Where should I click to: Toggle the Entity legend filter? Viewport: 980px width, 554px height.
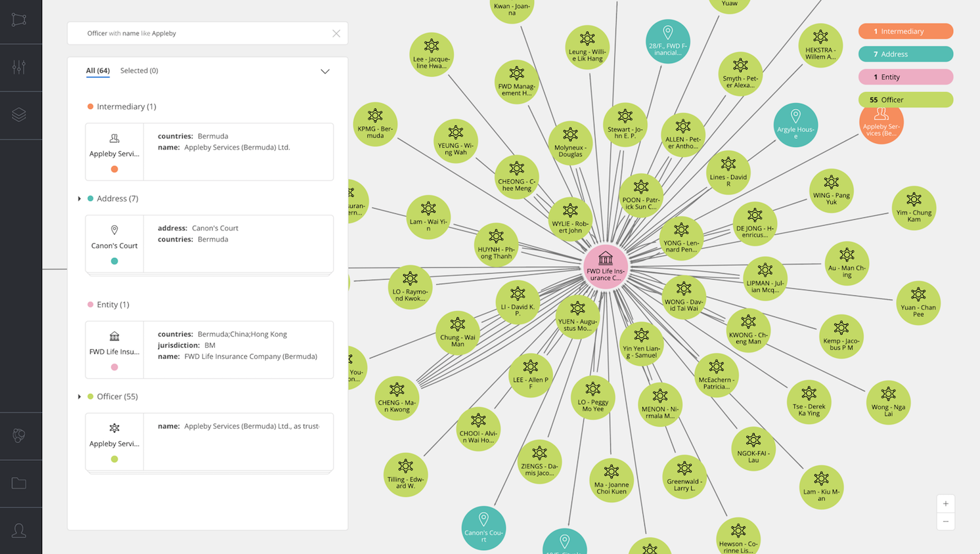tap(906, 77)
